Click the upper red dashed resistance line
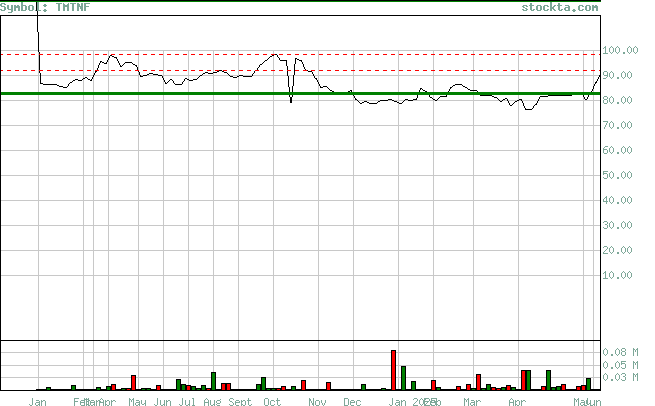 [x=300, y=54]
